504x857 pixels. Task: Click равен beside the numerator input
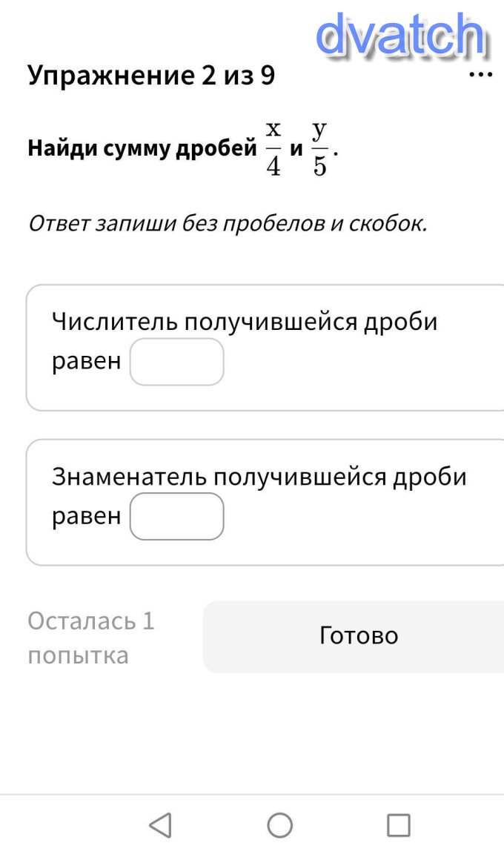tap(86, 362)
